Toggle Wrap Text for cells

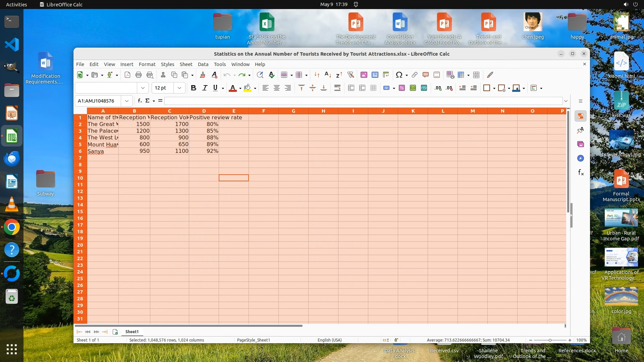tap(337, 88)
